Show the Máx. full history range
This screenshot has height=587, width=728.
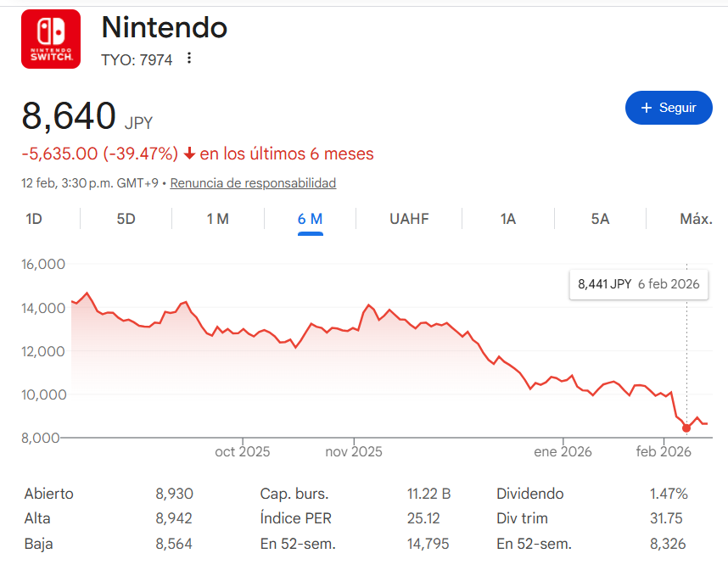(695, 219)
